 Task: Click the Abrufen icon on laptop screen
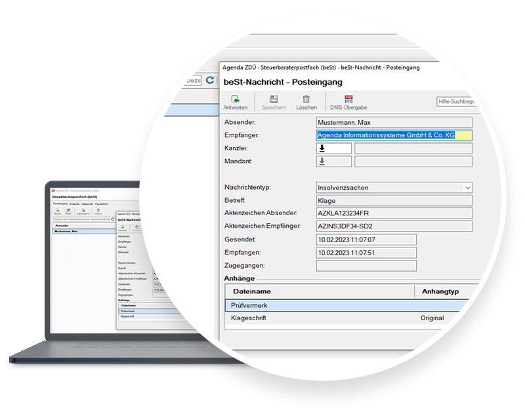point(58,210)
